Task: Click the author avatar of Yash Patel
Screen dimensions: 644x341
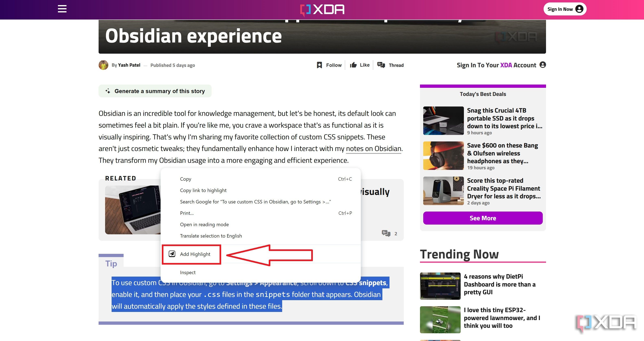Action: [x=103, y=65]
